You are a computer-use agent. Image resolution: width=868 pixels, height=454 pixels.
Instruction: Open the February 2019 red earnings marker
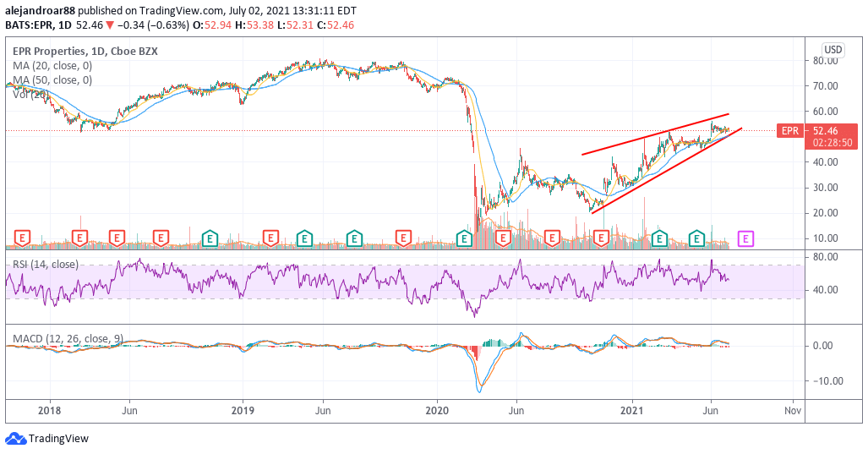click(x=270, y=239)
